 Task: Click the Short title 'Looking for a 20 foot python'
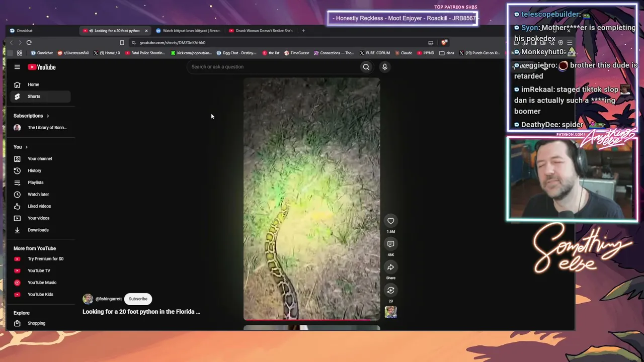141,312
